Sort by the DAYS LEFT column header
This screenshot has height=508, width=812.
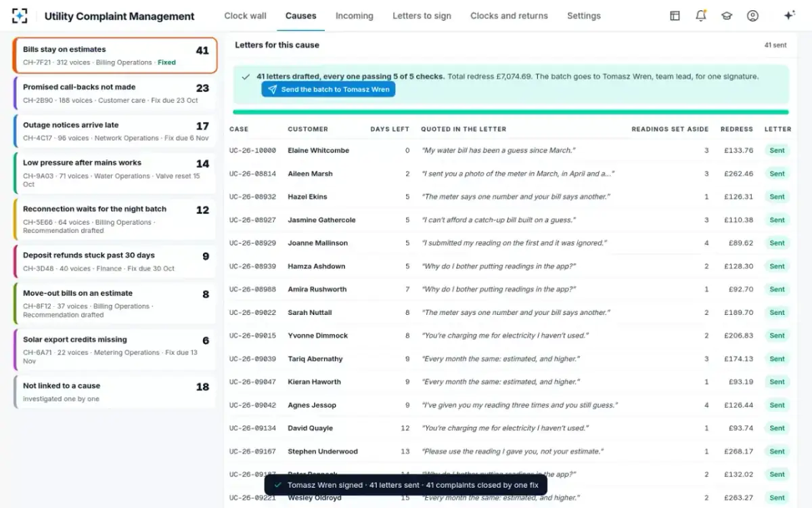(390, 129)
